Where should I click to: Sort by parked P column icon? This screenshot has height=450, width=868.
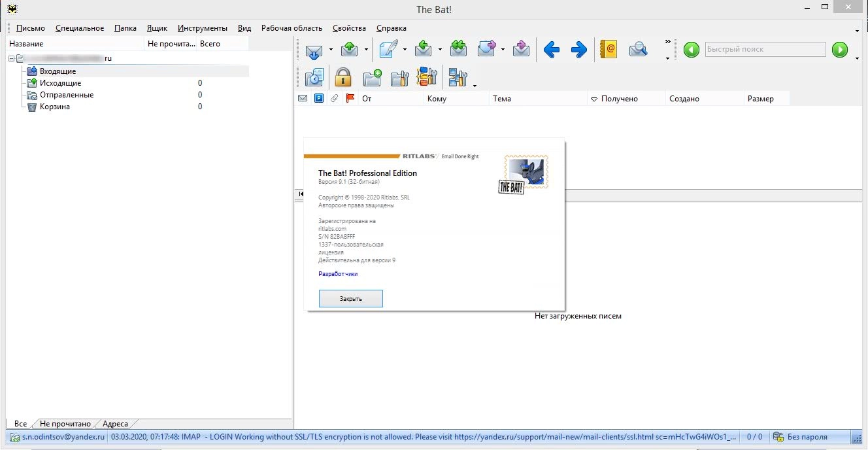319,99
